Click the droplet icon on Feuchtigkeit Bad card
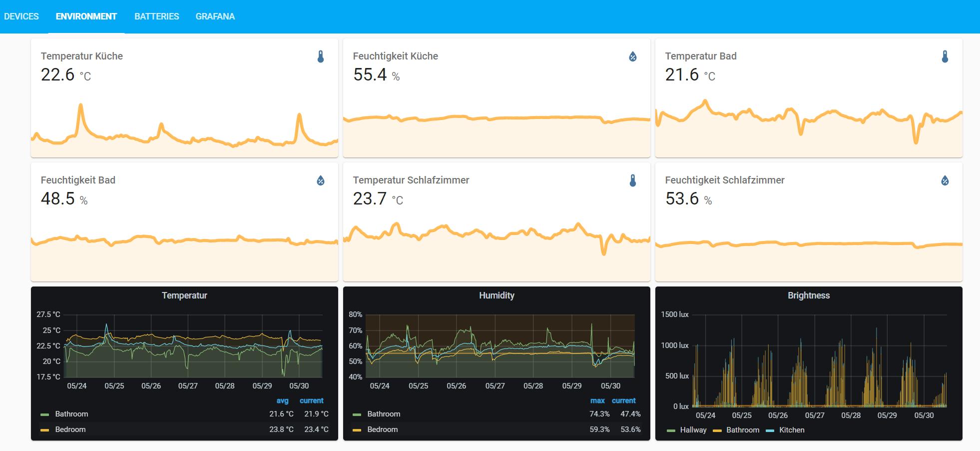 point(320,180)
